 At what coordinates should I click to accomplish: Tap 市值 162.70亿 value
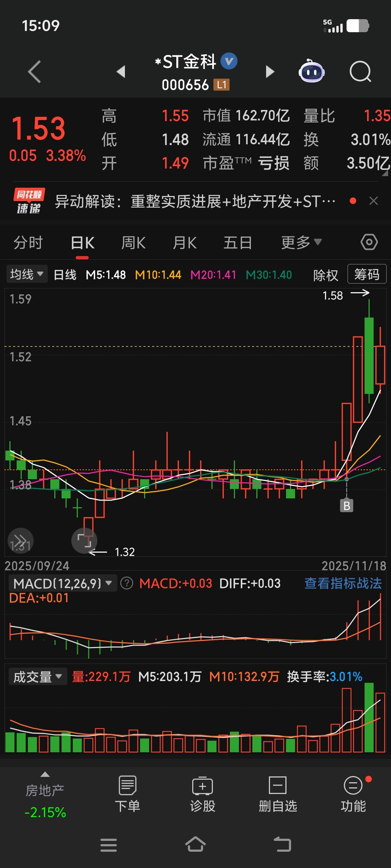[x=262, y=116]
